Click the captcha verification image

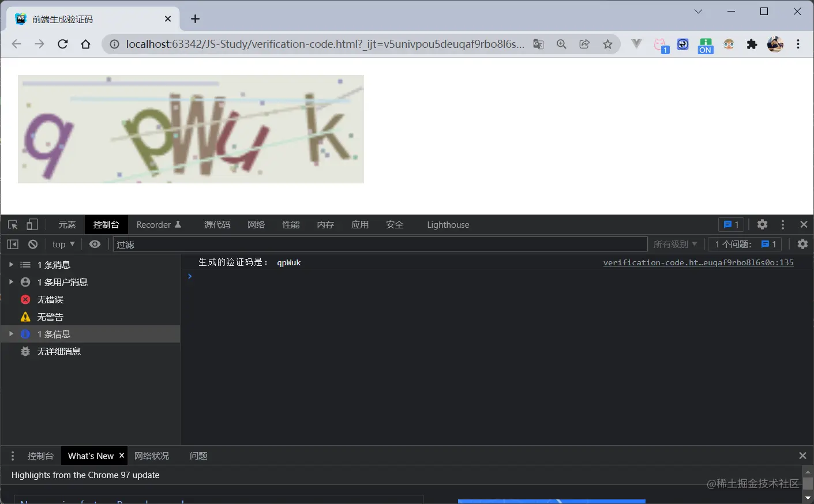coord(191,129)
